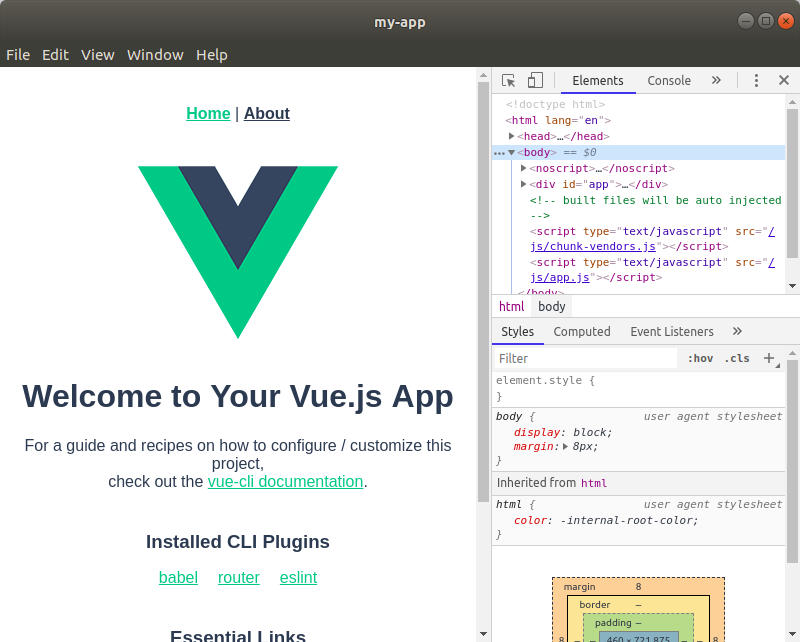Follow the Home navigation link
This screenshot has width=800, height=642.
tap(208, 113)
